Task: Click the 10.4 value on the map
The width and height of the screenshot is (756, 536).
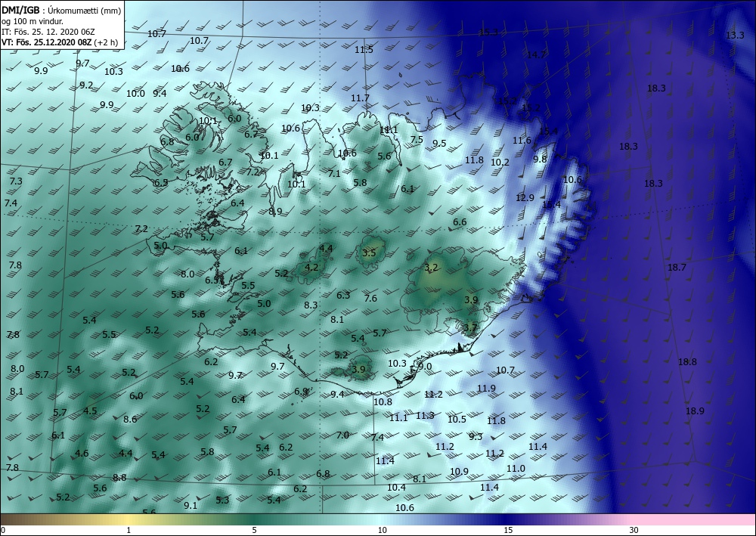Action: (x=396, y=488)
